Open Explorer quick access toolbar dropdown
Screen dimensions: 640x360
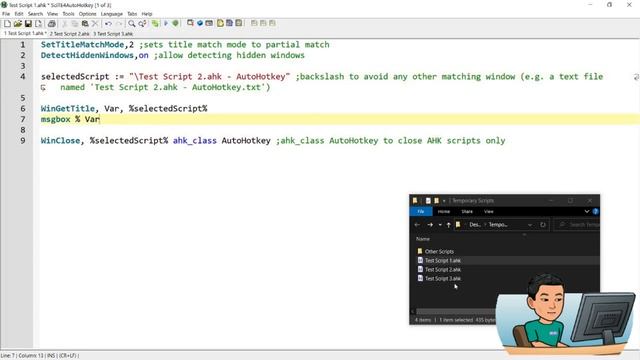coord(444,201)
